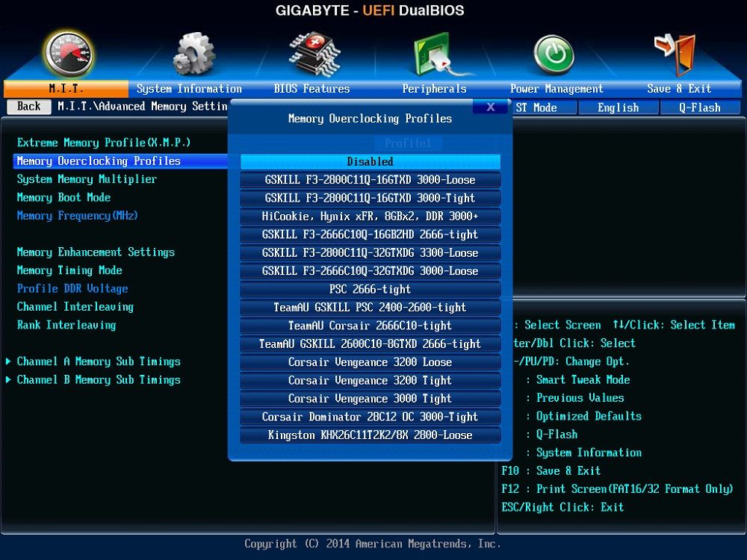Image resolution: width=747 pixels, height=560 pixels.
Task: Click the Memory Frequency(MHz) row
Action: (77, 216)
